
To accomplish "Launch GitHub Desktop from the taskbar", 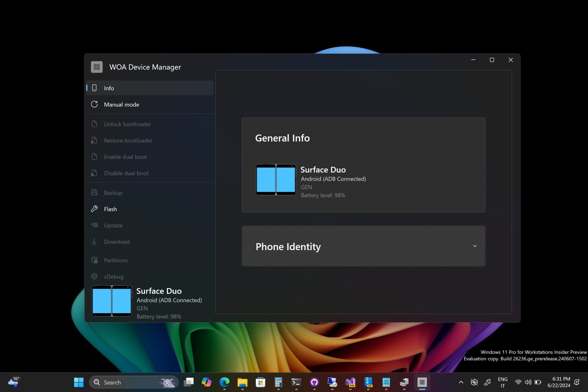I will [x=314, y=382].
